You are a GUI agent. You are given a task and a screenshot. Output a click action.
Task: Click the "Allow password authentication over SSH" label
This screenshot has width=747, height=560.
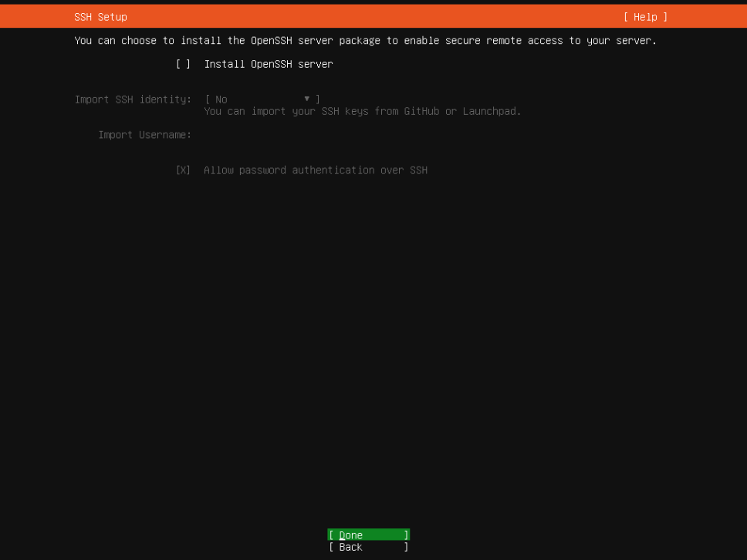click(x=315, y=170)
